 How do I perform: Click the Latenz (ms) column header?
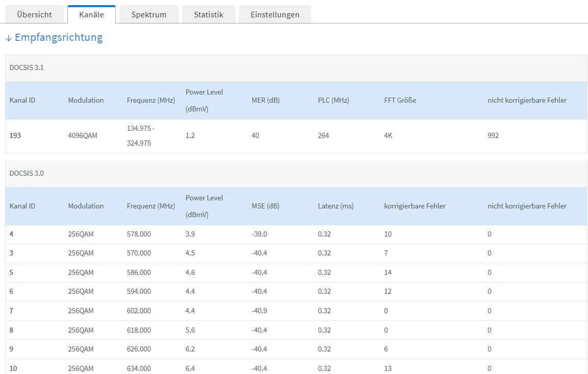click(x=335, y=206)
